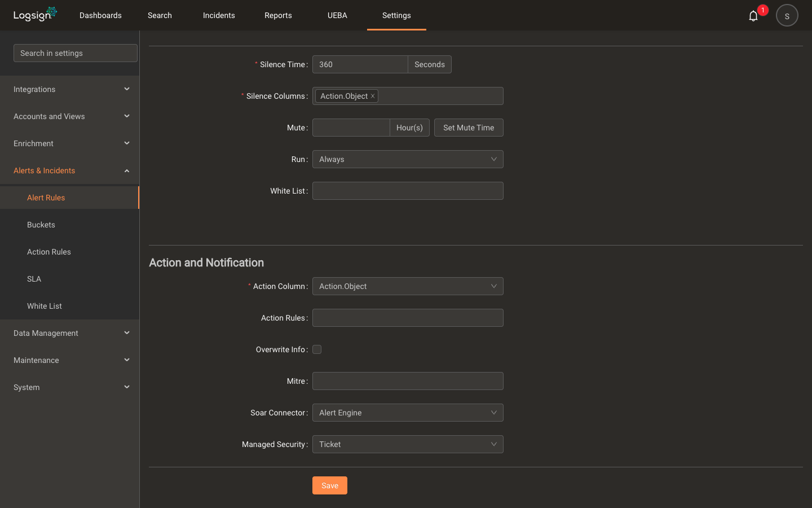Open the Action Column dropdown
The image size is (812, 508).
[408, 286]
